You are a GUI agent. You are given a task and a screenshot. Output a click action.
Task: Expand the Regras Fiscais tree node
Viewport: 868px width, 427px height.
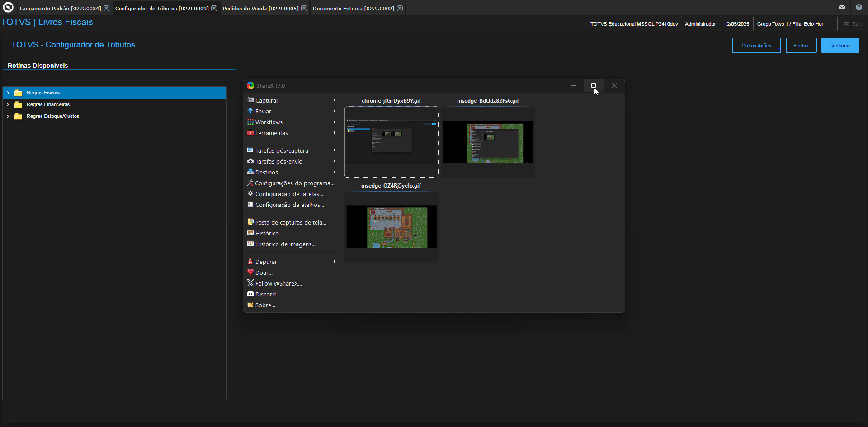[x=8, y=93]
